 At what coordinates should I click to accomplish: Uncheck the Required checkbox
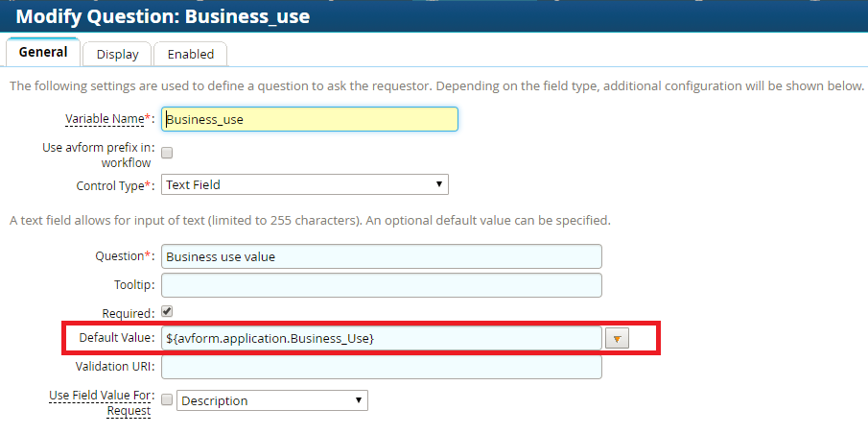pyautogui.click(x=167, y=312)
